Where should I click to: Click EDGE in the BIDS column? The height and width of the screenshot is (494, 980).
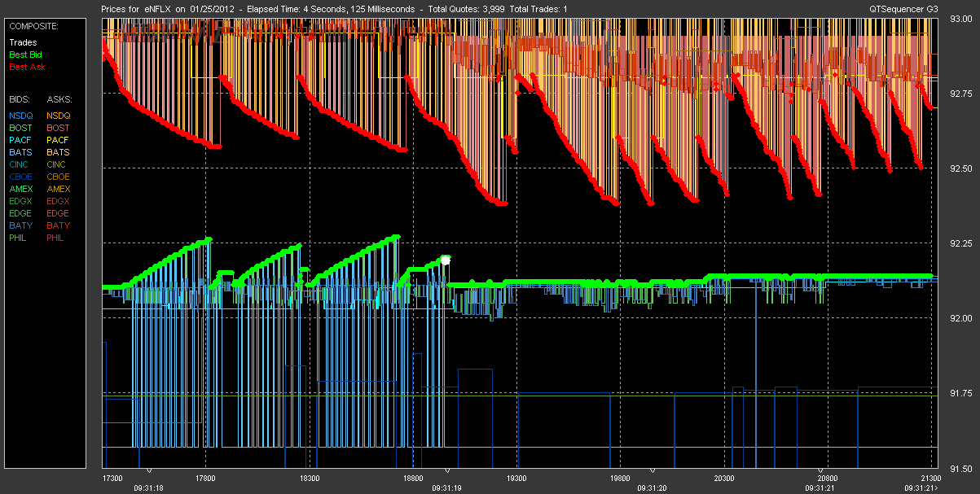(21, 213)
